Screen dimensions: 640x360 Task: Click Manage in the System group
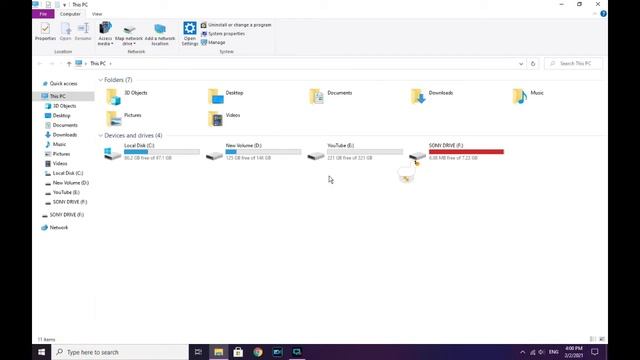pos(213,42)
